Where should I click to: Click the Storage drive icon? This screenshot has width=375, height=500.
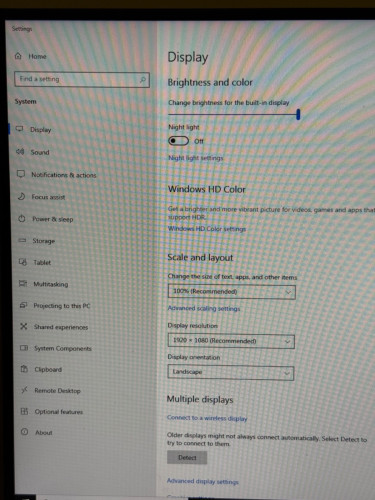pyautogui.click(x=22, y=240)
